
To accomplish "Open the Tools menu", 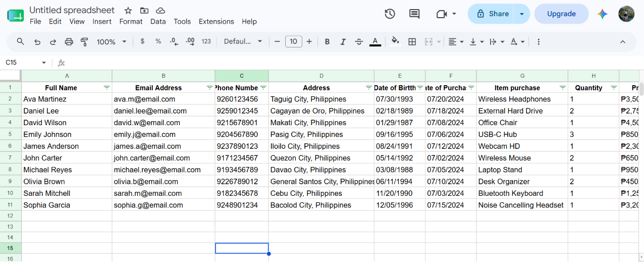I will point(182,21).
